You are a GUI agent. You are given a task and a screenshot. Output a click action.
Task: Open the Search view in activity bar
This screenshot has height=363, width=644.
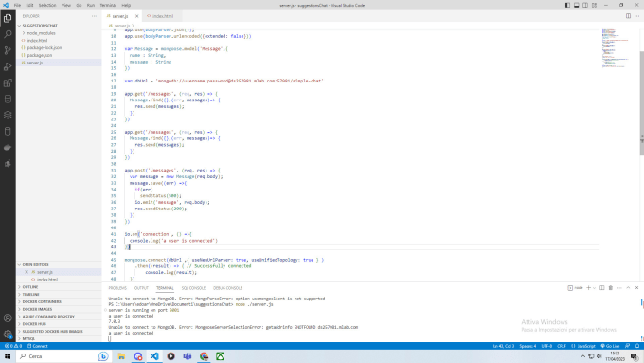[8, 34]
